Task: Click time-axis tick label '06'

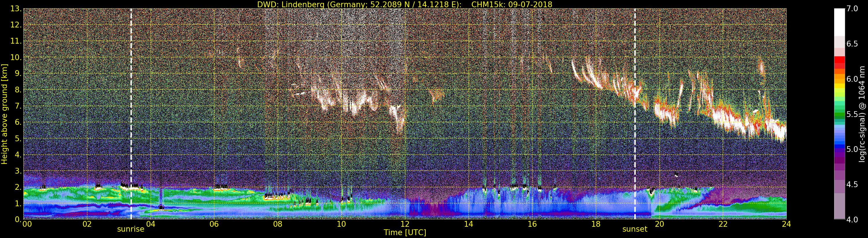Action: (x=214, y=224)
